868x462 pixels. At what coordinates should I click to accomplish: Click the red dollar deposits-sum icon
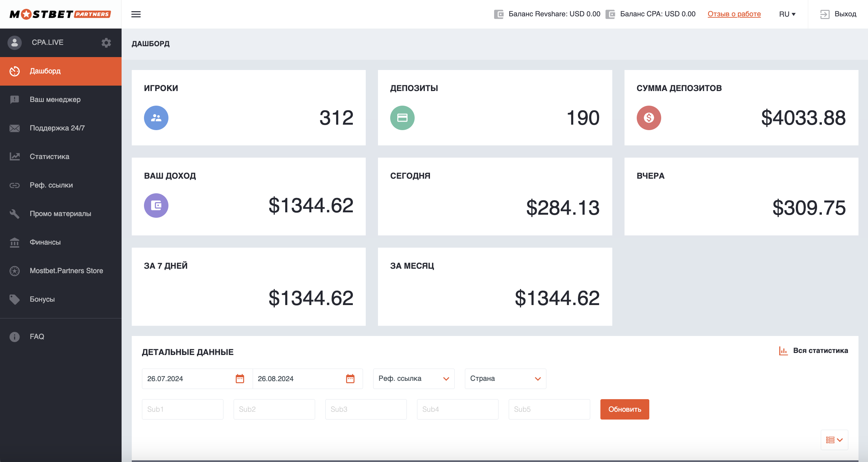coord(649,118)
